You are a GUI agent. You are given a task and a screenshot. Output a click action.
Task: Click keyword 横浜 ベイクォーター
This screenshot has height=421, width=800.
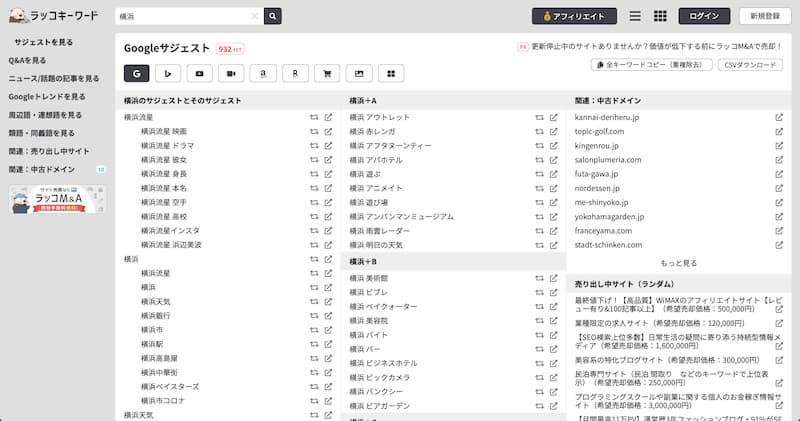pos(383,307)
